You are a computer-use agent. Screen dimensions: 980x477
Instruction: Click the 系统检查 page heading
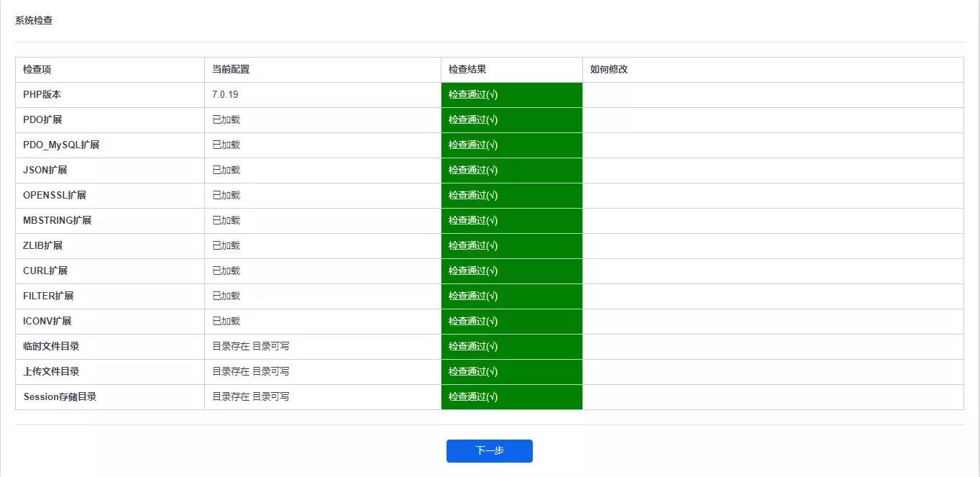[34, 21]
